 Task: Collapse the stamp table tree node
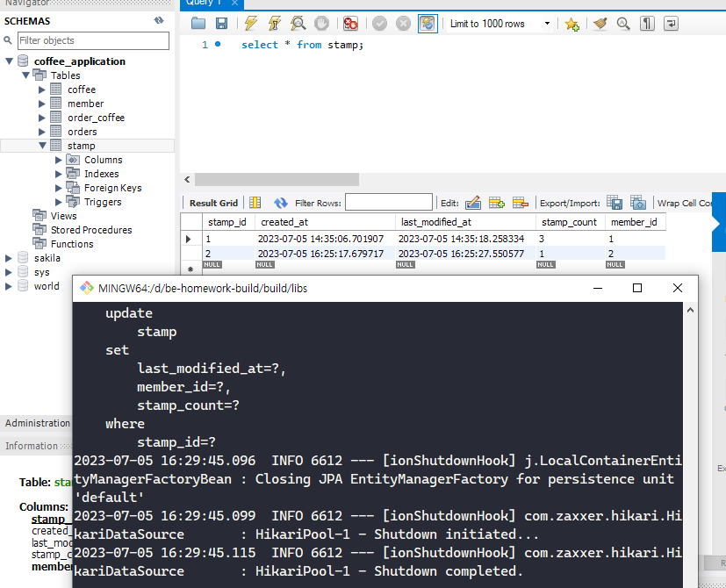(43, 146)
